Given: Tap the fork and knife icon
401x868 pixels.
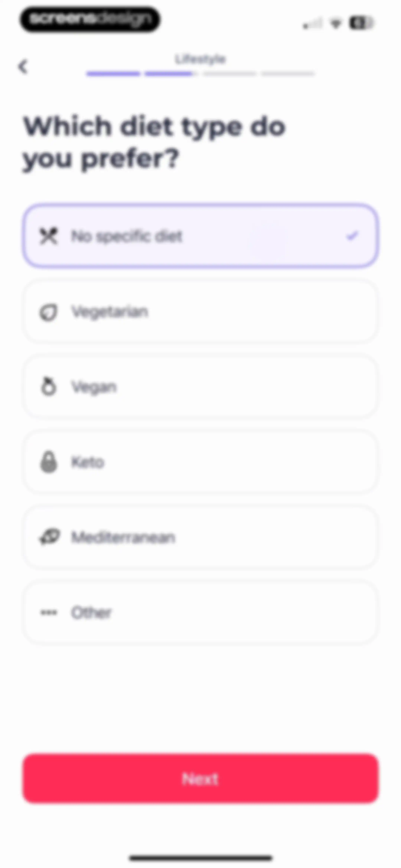Looking at the screenshot, I should pyautogui.click(x=49, y=236).
